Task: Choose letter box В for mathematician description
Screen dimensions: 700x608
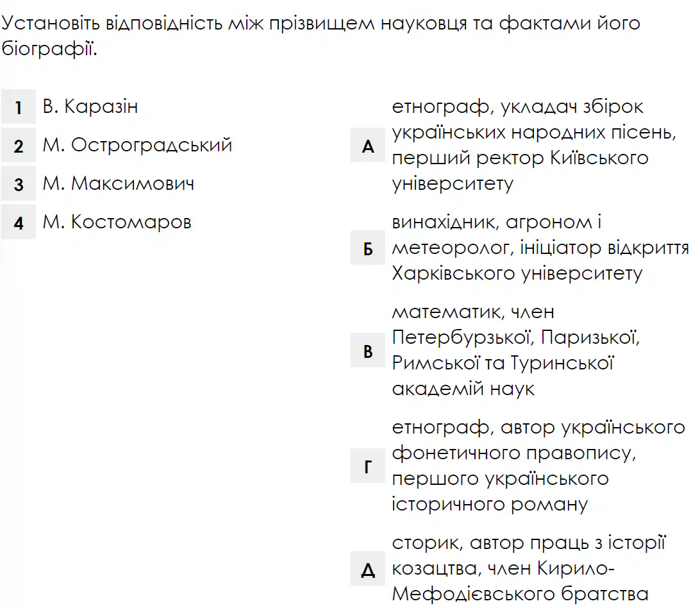Action: point(368,350)
